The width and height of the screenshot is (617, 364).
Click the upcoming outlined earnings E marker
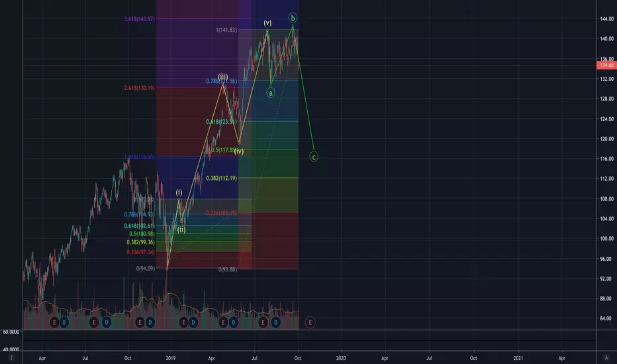pos(310,323)
